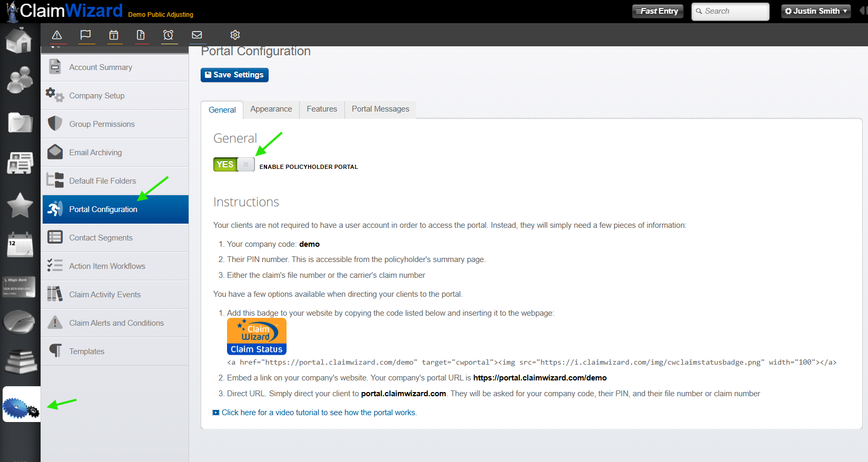This screenshot has width=868, height=462.
Task: Click the ClaimWizard logo
Action: click(x=64, y=11)
